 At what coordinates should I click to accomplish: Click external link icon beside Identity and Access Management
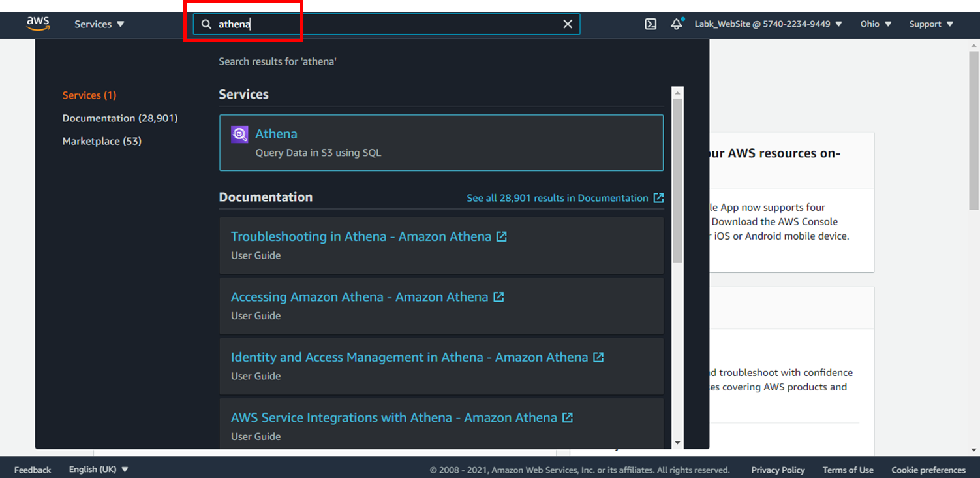(x=598, y=357)
